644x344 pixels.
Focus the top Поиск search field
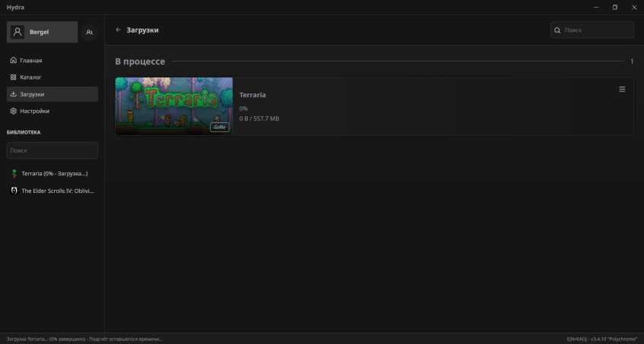coord(597,30)
